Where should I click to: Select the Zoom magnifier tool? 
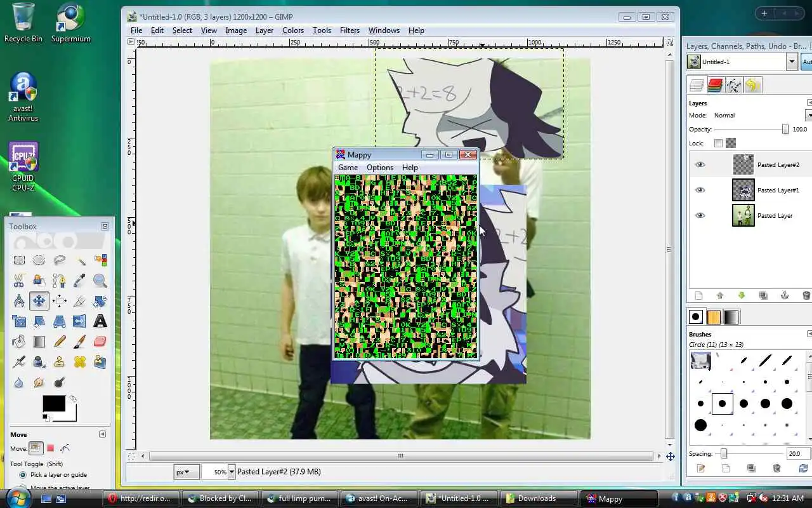click(x=100, y=281)
